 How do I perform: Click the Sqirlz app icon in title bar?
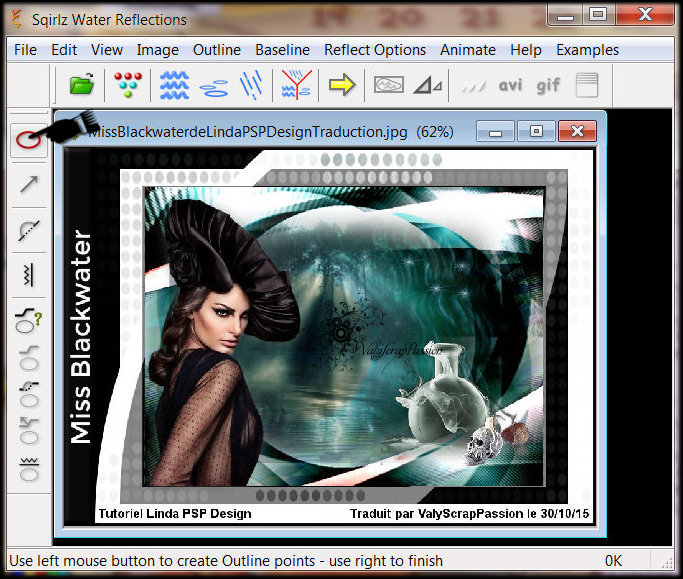(17, 19)
